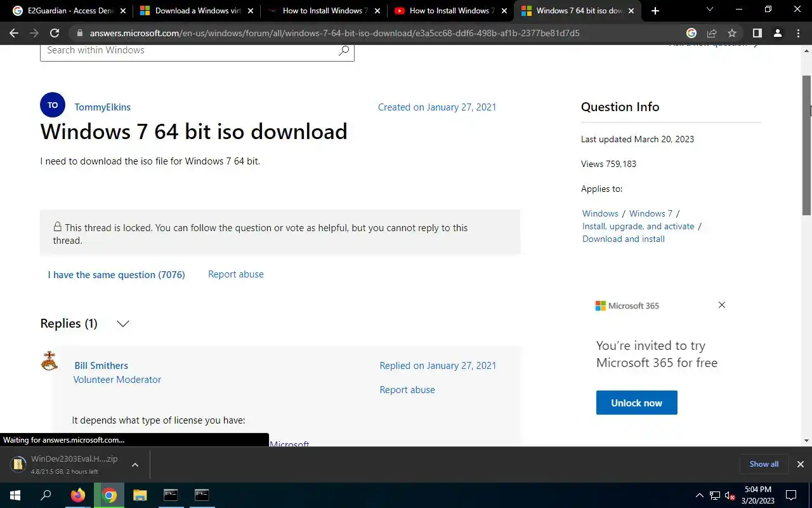Viewport: 812px width, 508px height.
Task: Open the Chrome side panel
Action: click(x=757, y=33)
